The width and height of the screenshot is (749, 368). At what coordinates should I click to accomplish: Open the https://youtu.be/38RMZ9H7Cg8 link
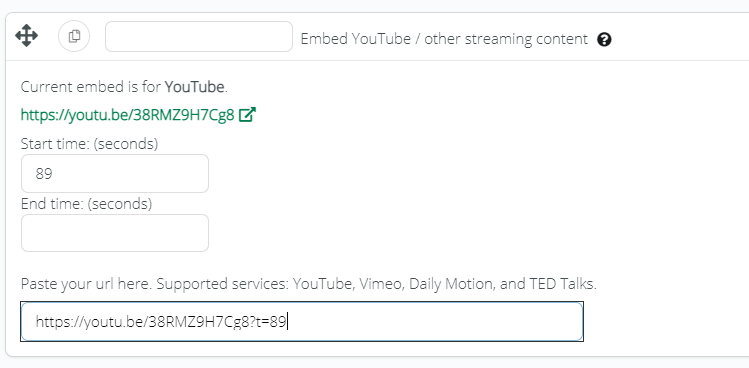click(x=128, y=115)
